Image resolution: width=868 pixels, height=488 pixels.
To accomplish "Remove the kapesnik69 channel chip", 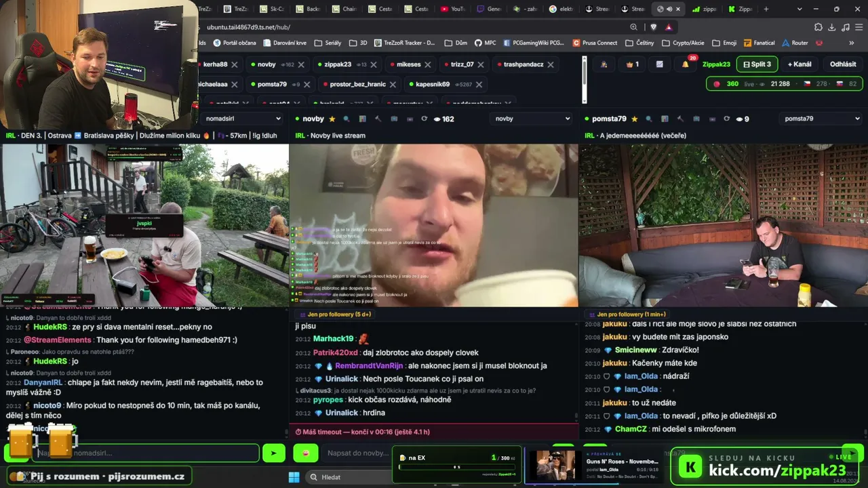I will pyautogui.click(x=479, y=85).
